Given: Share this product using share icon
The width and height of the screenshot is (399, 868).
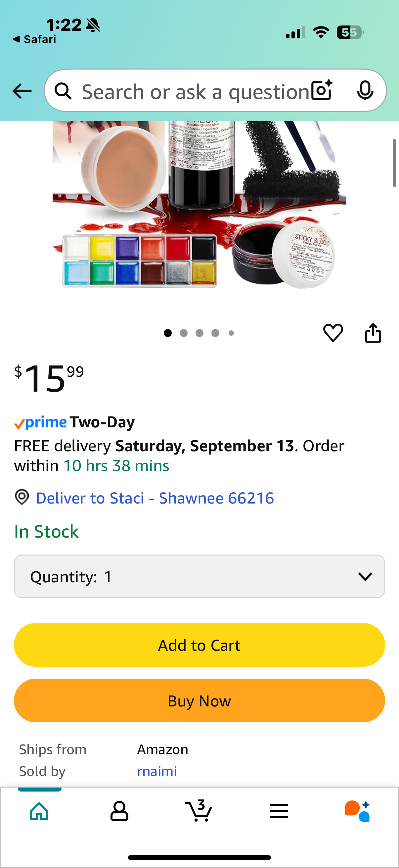Looking at the screenshot, I should coord(373,333).
